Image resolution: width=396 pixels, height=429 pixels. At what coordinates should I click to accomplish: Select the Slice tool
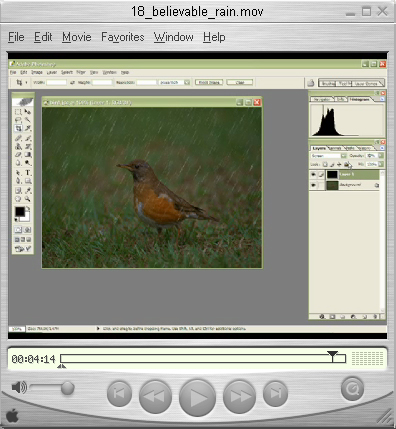coord(28,128)
